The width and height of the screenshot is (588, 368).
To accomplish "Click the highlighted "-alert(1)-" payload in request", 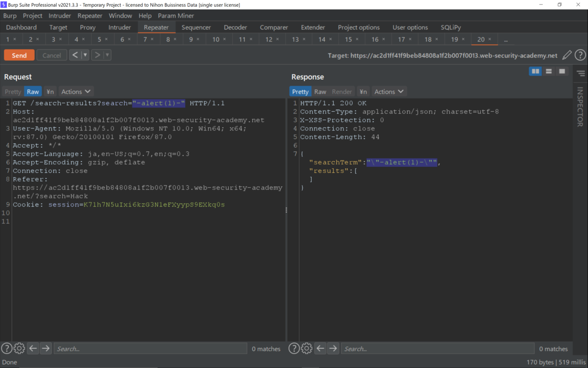I will point(159,104).
